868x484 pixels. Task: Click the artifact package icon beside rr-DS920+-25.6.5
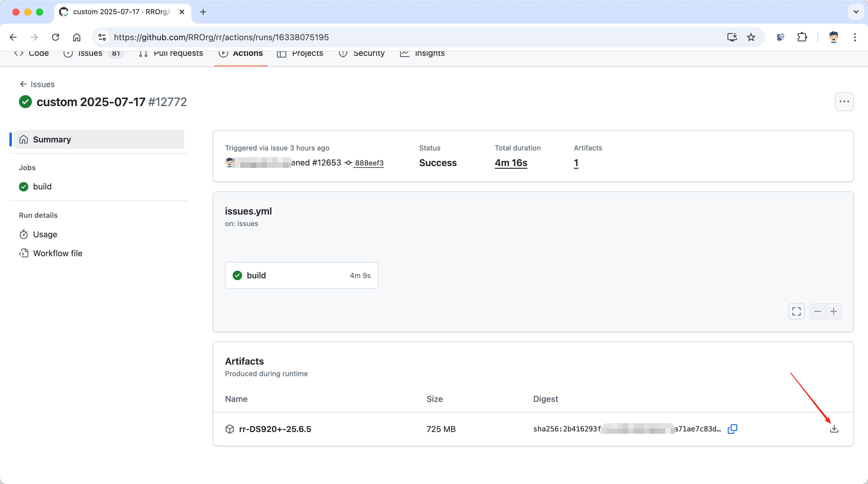click(x=229, y=429)
